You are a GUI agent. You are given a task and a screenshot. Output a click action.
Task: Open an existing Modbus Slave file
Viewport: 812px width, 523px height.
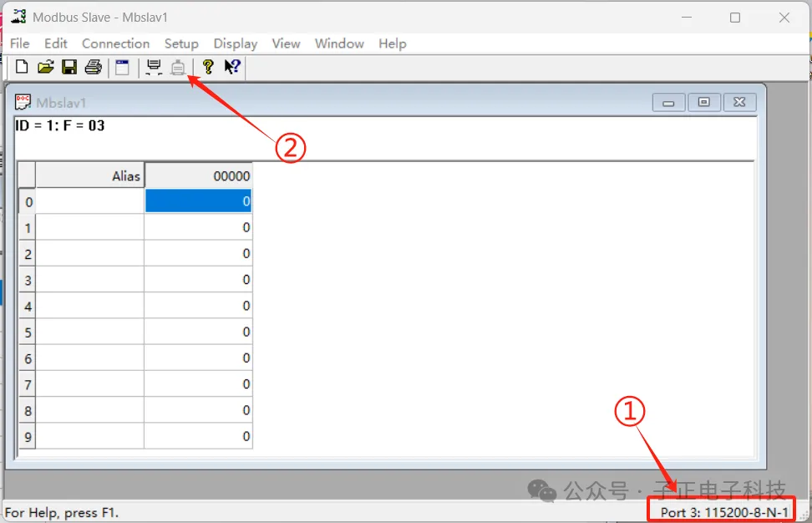(x=46, y=67)
